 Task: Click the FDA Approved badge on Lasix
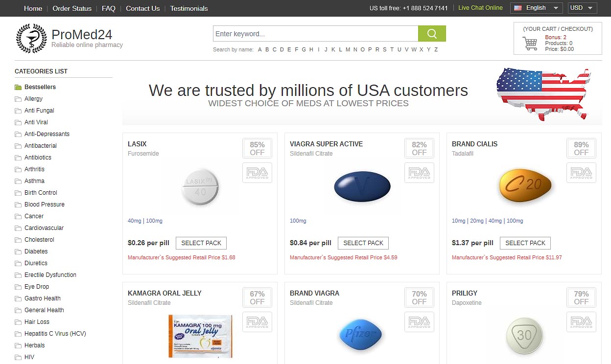(257, 173)
